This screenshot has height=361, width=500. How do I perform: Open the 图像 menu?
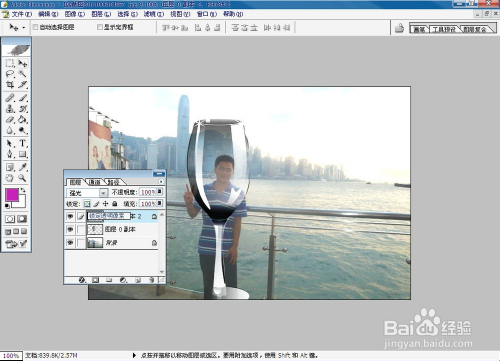coord(75,14)
